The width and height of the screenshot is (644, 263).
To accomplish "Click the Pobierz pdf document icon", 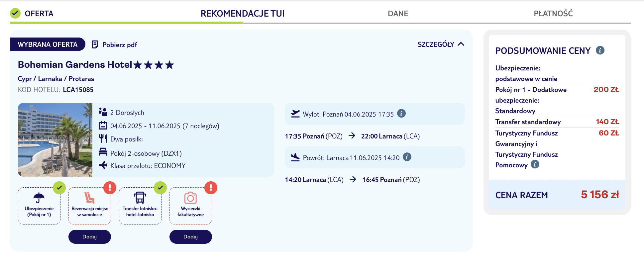I will [95, 44].
